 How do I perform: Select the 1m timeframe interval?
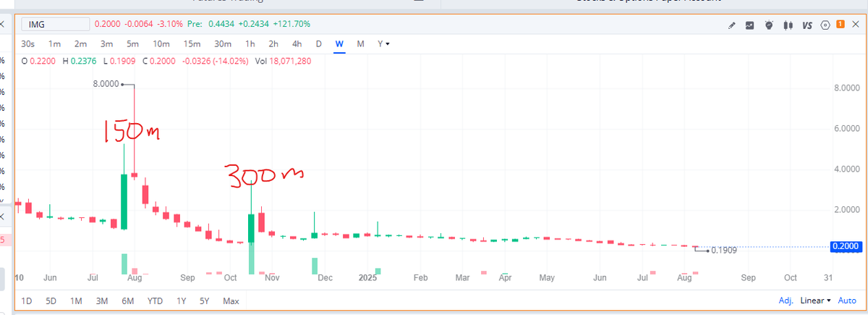tap(54, 44)
